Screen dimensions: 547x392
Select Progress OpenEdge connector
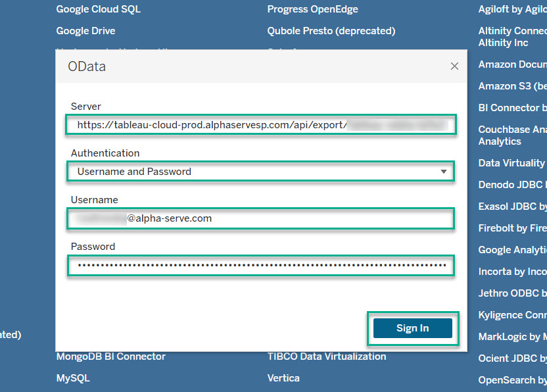pos(312,9)
